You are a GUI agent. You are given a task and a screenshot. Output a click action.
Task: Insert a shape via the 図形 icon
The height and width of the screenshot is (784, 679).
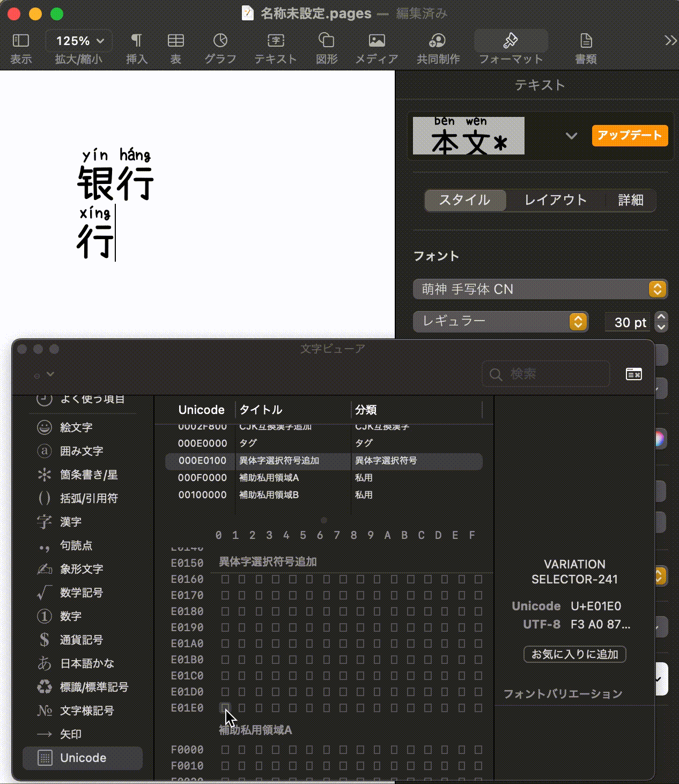click(326, 47)
